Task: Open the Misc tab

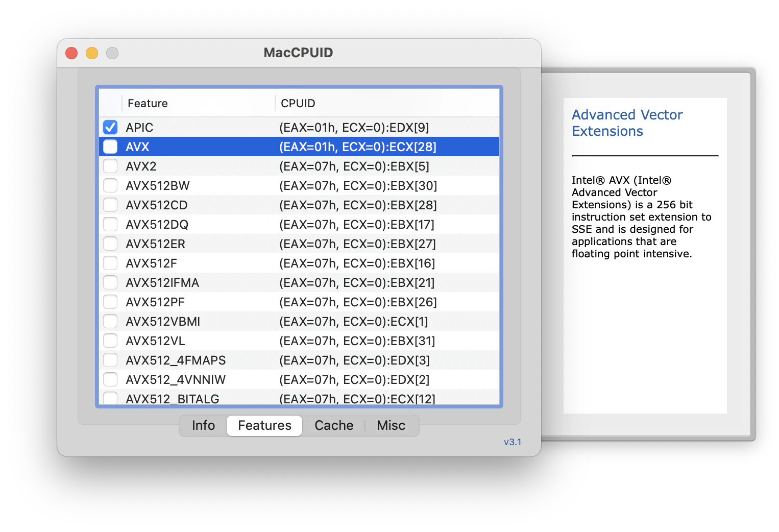Action: pos(391,425)
